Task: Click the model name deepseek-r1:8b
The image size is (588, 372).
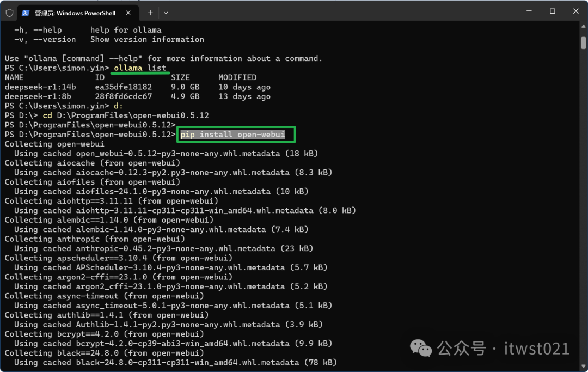Action: pyautogui.click(x=38, y=96)
